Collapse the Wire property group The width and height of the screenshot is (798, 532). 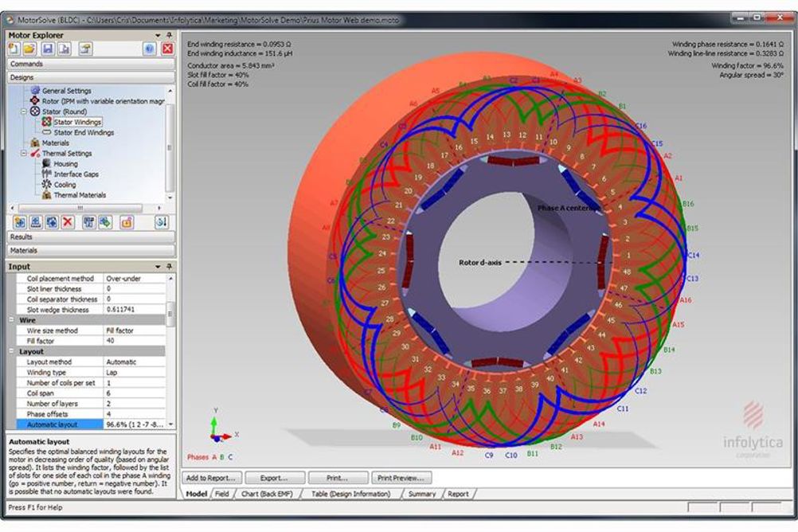(x=11, y=320)
